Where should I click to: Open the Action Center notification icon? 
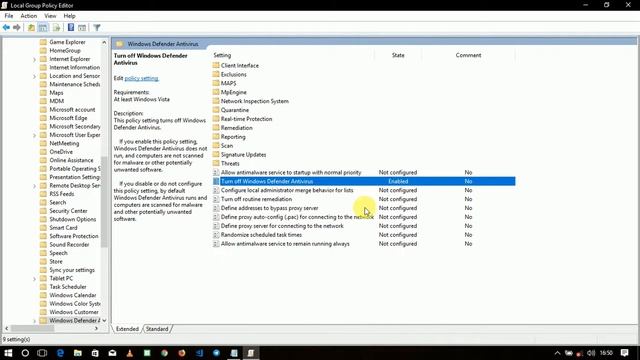624,353
